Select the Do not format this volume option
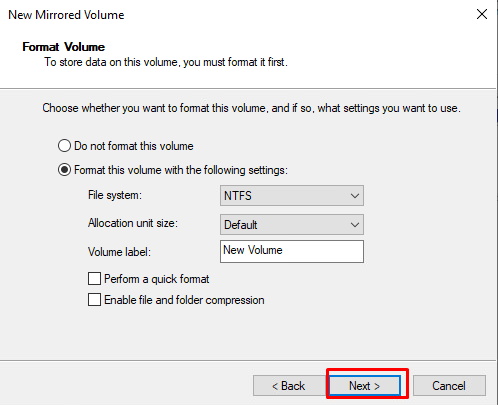The height and width of the screenshot is (405, 498). click(64, 146)
